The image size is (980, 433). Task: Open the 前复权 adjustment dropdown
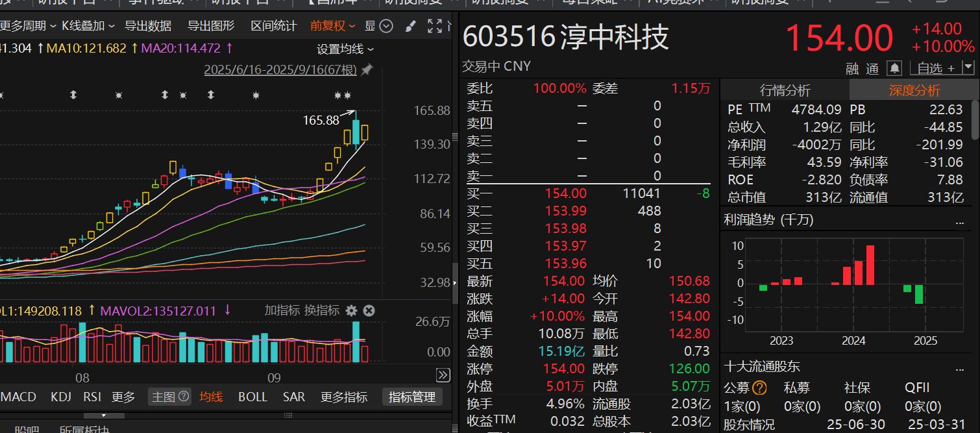coord(332,26)
